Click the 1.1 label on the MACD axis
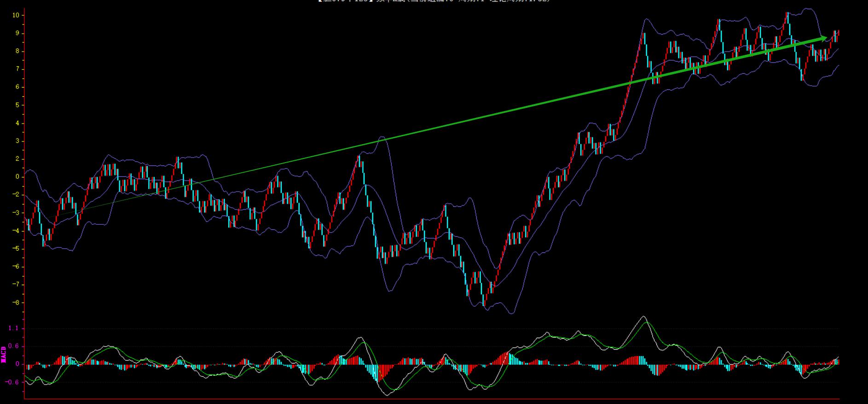868x404 pixels. 13,328
